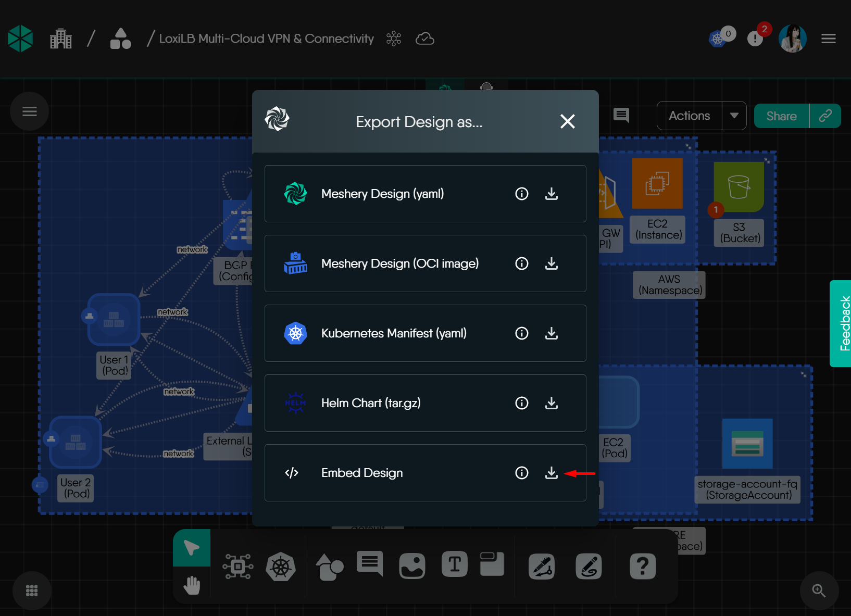Select the pen drawing tool
The width and height of the screenshot is (851, 616).
tap(542, 566)
